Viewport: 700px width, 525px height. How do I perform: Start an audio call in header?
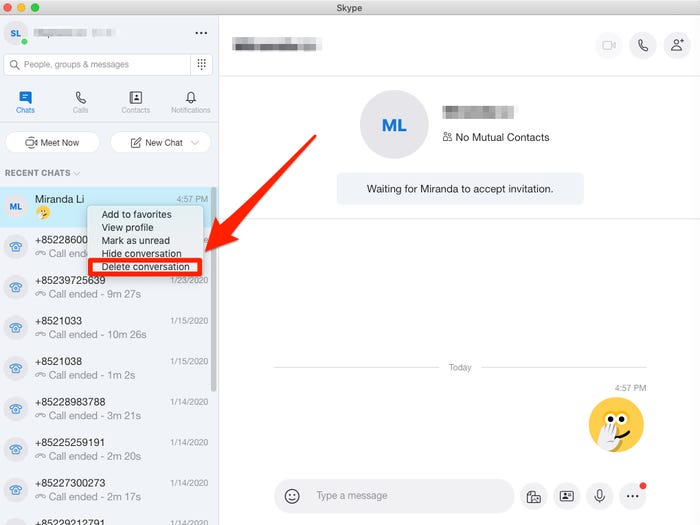click(x=643, y=45)
